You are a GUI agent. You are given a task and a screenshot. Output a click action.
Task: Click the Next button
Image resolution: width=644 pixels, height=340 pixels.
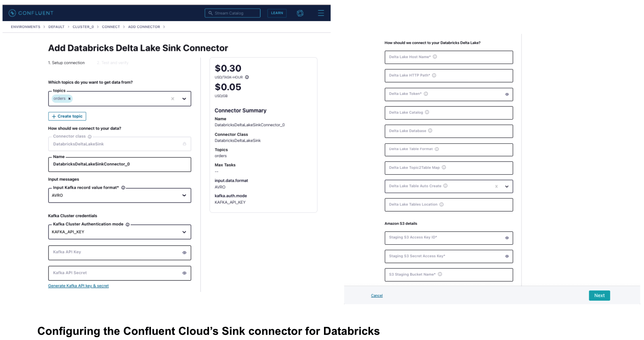[x=599, y=296]
